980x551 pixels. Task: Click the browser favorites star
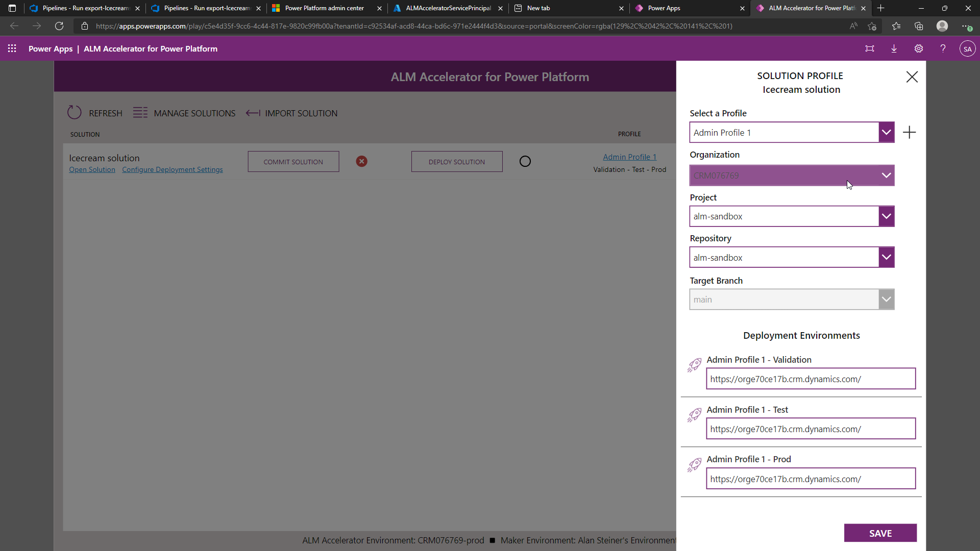[x=897, y=26]
